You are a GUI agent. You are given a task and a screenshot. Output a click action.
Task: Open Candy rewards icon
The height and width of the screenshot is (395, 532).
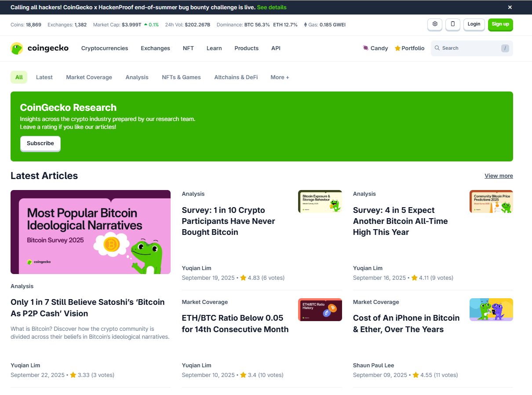pyautogui.click(x=365, y=48)
